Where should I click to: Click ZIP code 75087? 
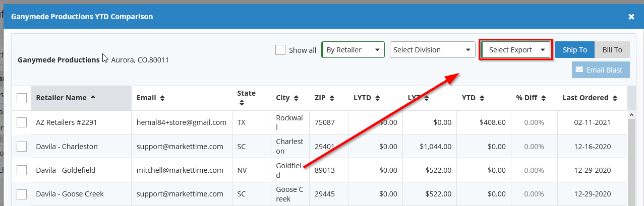[x=325, y=122]
